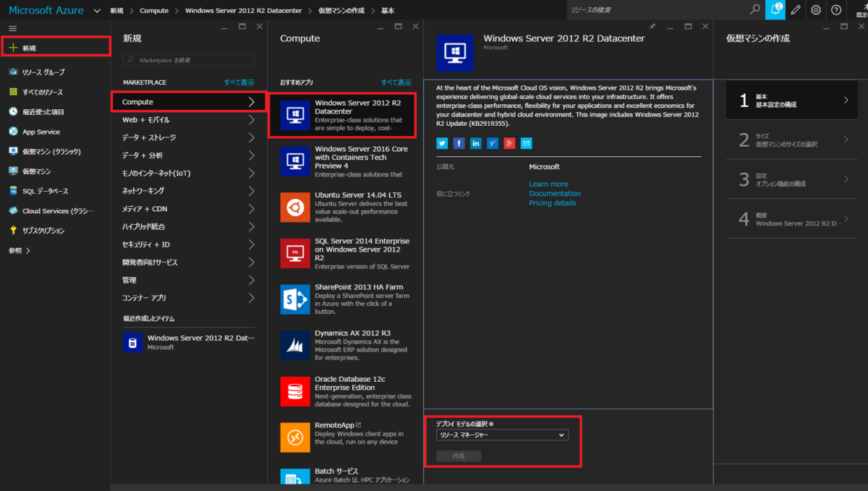Screen dimensions: 868x491
Task: Share on Twitter
Action: [442, 142]
